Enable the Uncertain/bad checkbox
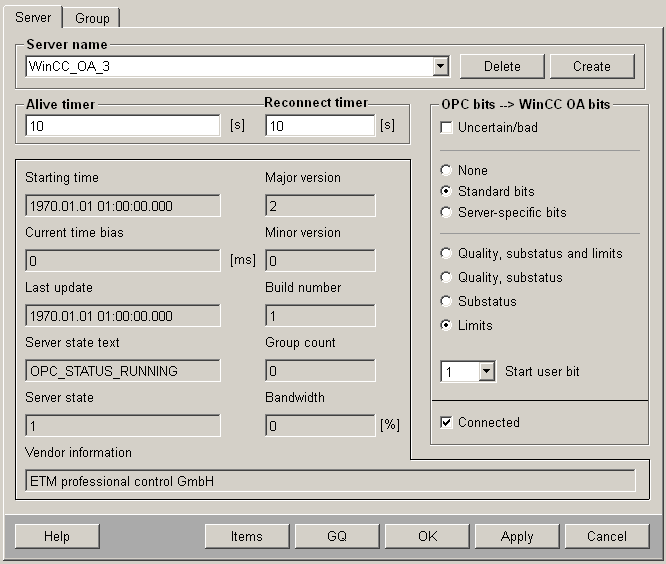This screenshot has height=564, width=666. point(447,128)
